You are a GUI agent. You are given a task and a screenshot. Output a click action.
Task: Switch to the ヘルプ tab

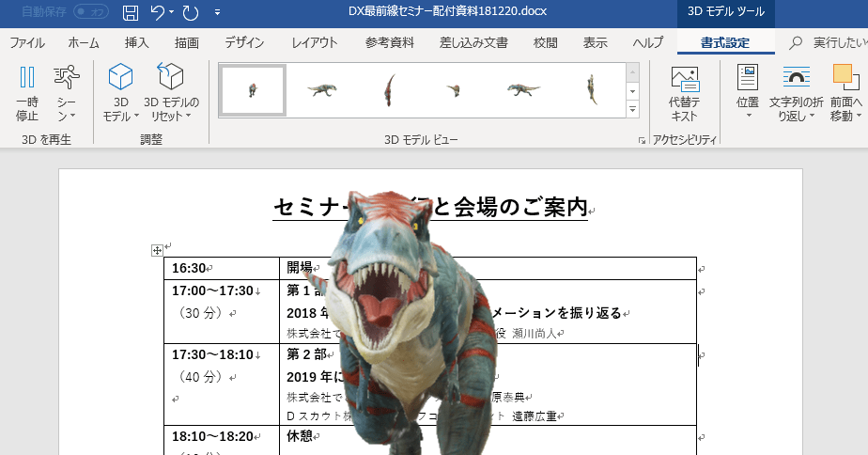tap(647, 42)
